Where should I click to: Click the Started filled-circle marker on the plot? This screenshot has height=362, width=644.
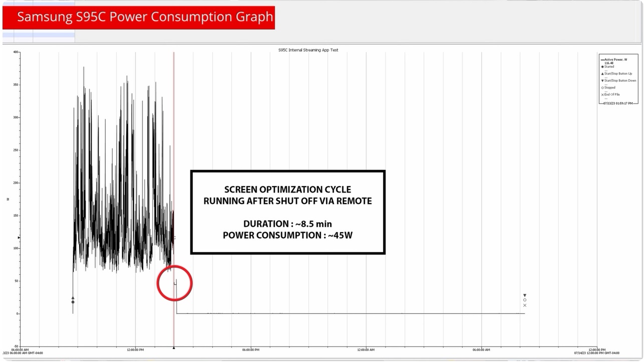click(73, 302)
